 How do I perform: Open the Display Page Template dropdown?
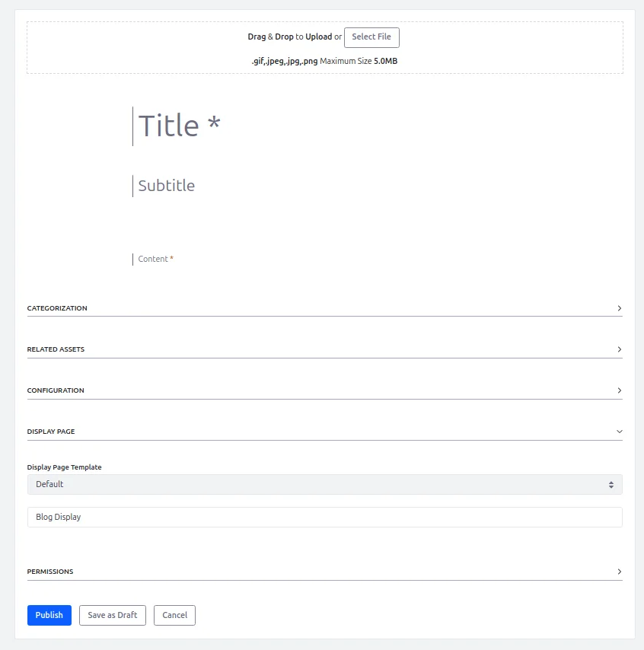[x=324, y=484]
